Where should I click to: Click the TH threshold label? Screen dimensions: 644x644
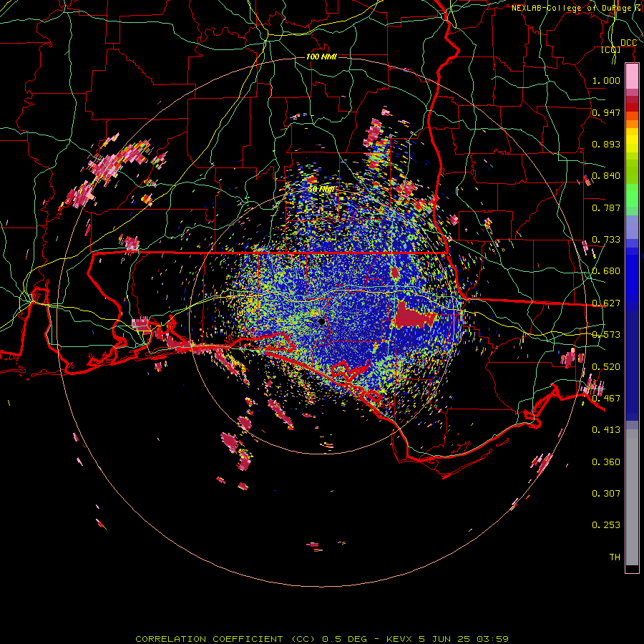[x=615, y=557]
